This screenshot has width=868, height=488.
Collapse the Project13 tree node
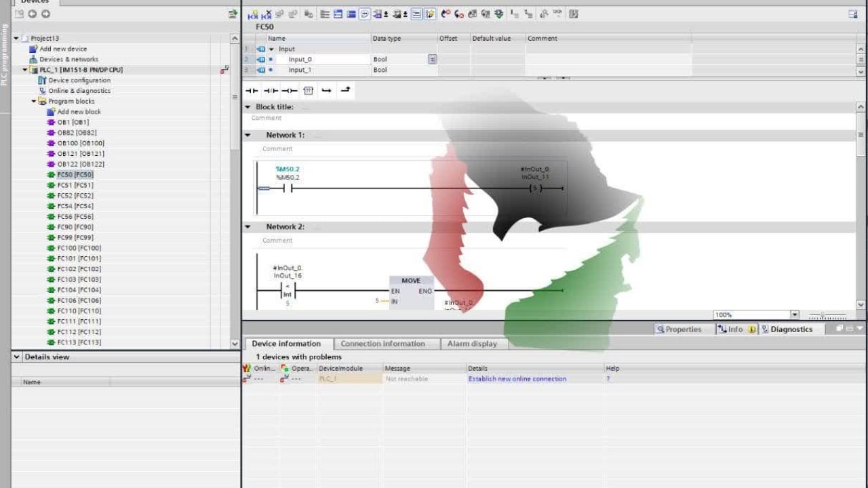(x=16, y=38)
